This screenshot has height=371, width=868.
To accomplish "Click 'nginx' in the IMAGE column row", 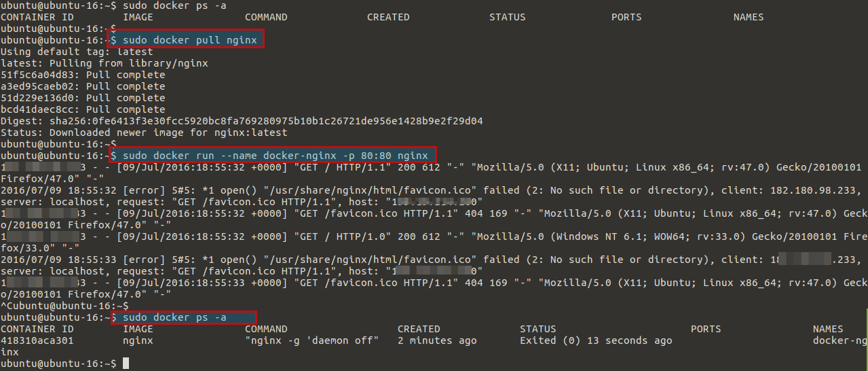I will point(138,340).
